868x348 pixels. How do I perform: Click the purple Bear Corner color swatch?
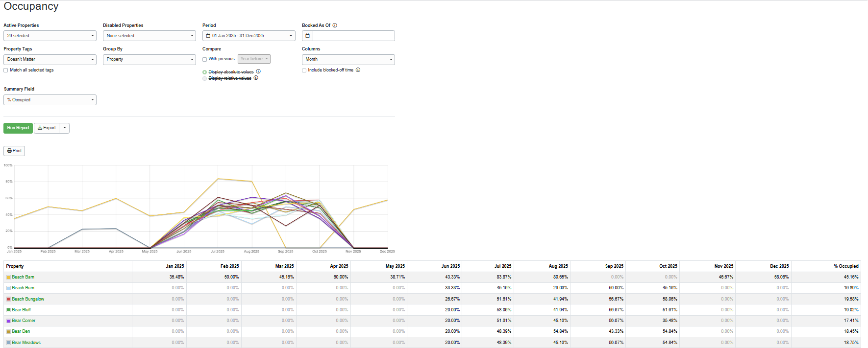tap(8, 321)
